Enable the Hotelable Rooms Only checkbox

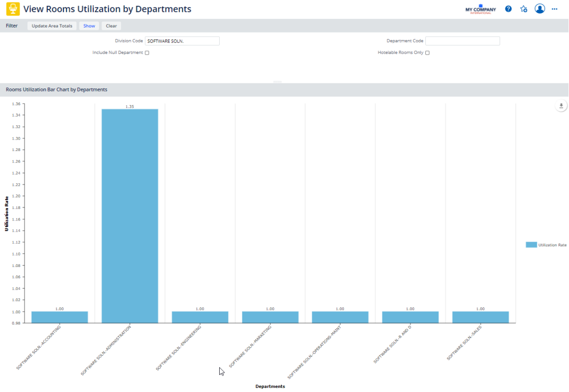(x=427, y=52)
